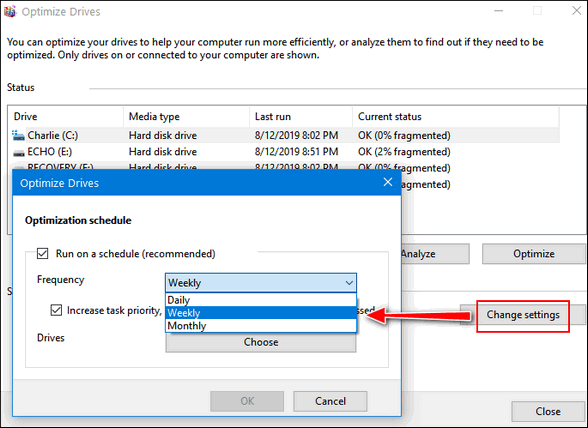Screen dimensions: 588x428
Task: Select Weekly in the frequency dropdown list
Action: 261,312
